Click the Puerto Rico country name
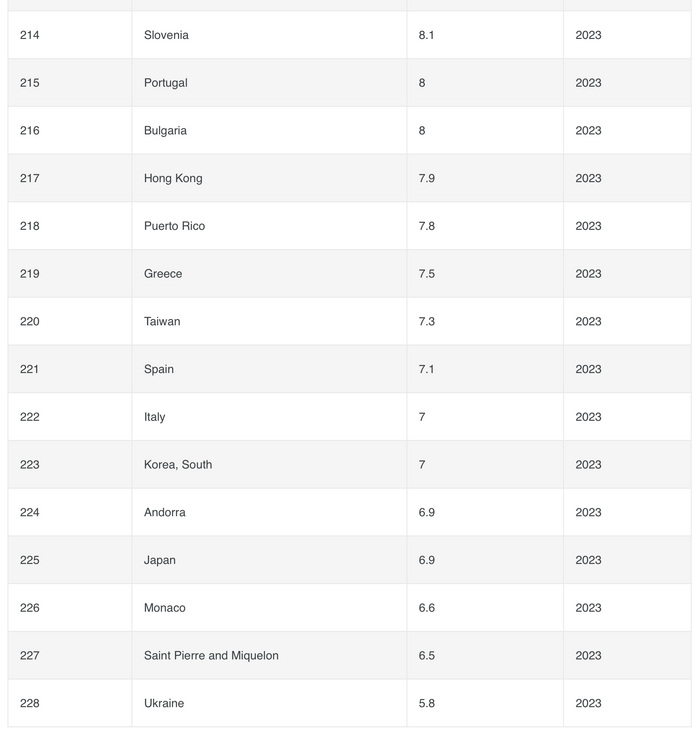The width and height of the screenshot is (700, 731). [174, 226]
